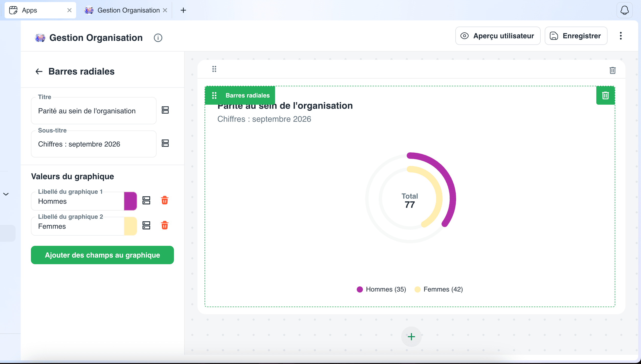The image size is (641, 364).
Task: Click the Enregistrer button
Action: [576, 36]
